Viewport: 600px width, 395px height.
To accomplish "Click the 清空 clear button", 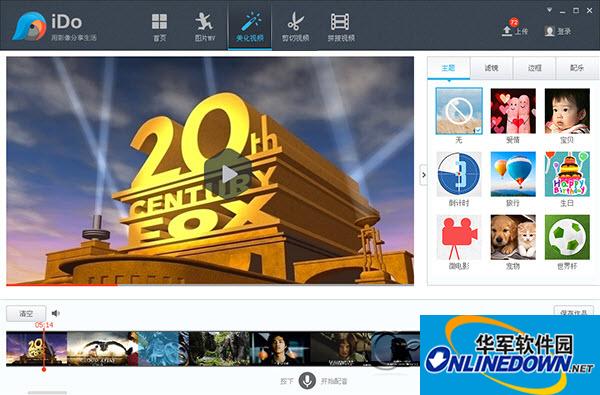I will pos(26,313).
